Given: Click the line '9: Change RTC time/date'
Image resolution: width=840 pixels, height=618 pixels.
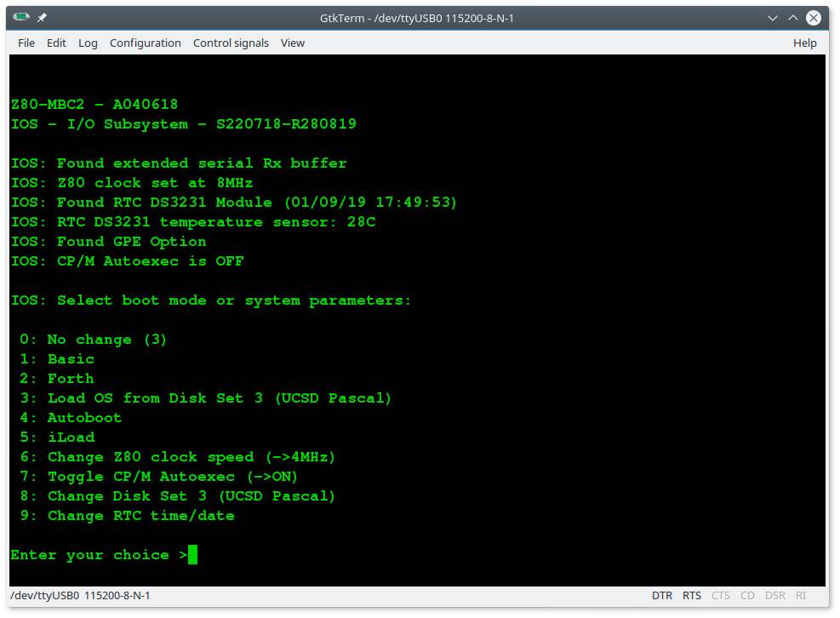Looking at the screenshot, I should [x=128, y=516].
